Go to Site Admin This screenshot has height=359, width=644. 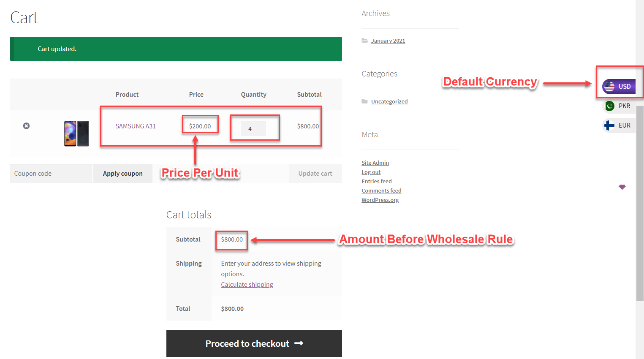[375, 163]
